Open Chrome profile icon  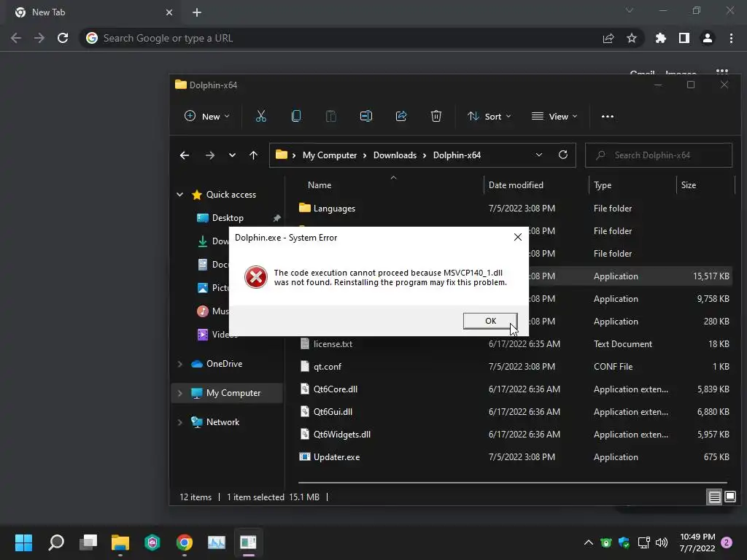(x=708, y=38)
